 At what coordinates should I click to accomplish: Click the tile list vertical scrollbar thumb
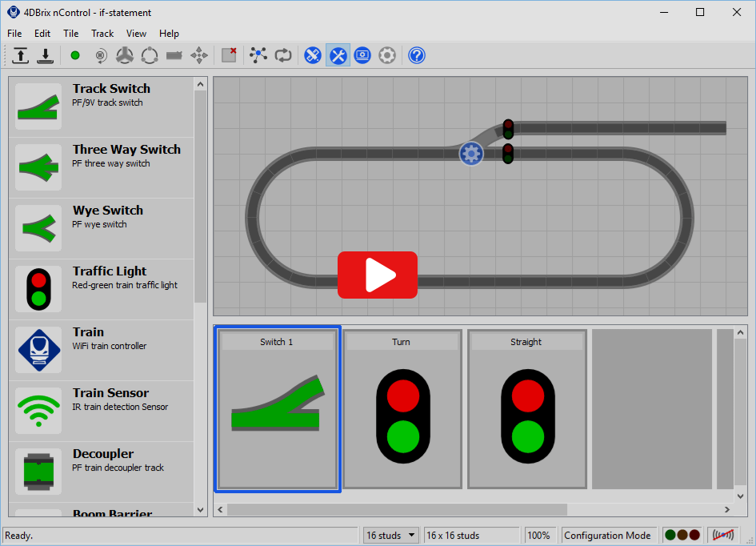pyautogui.click(x=201, y=197)
